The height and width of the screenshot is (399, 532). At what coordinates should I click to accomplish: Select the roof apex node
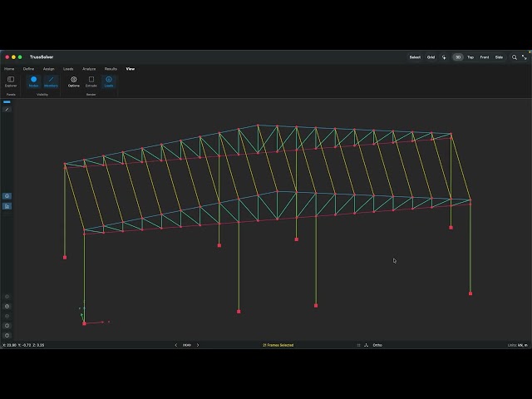tap(258, 126)
